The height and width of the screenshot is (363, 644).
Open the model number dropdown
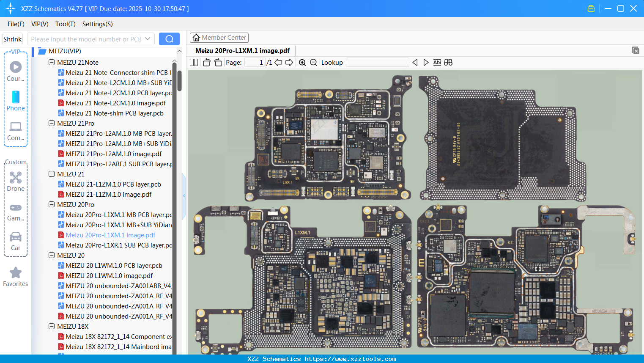click(x=148, y=39)
